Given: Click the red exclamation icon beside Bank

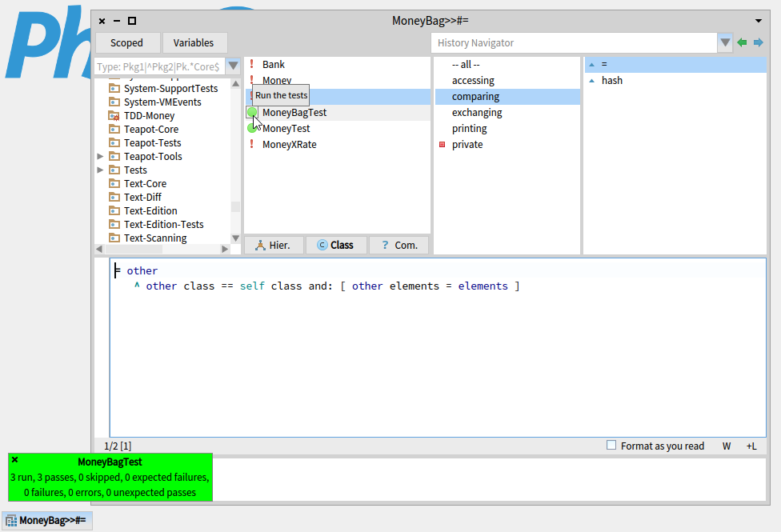Looking at the screenshot, I should (x=251, y=64).
